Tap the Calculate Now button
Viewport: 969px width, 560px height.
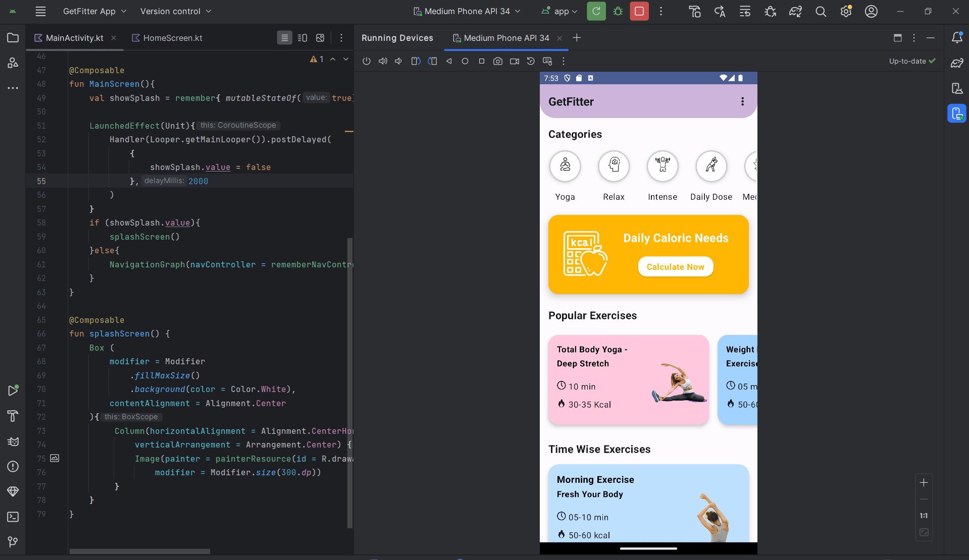[x=675, y=267]
